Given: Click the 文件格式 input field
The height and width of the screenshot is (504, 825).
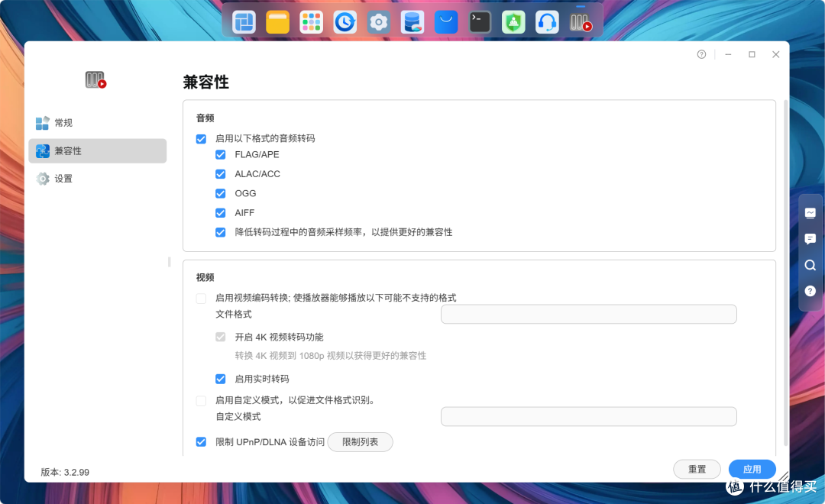Looking at the screenshot, I should click(588, 314).
